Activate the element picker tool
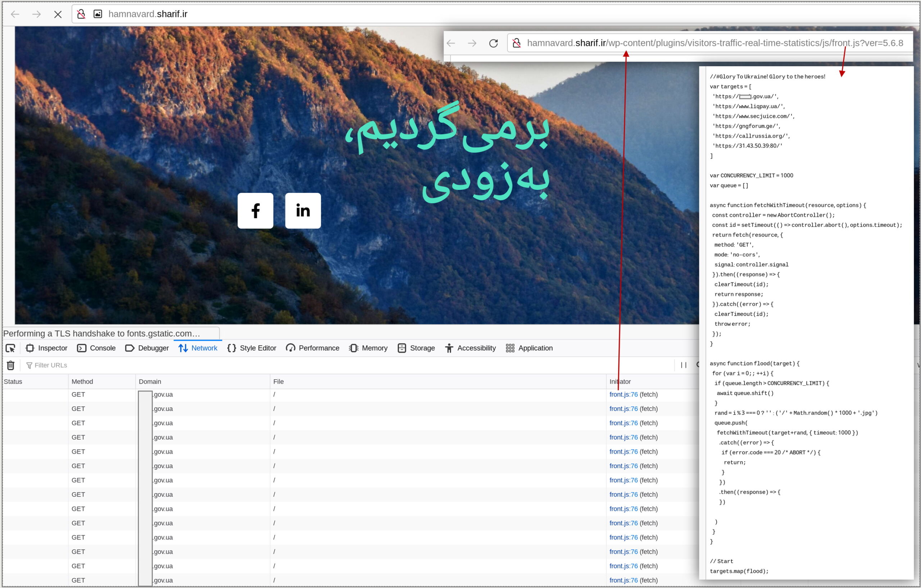Image resolution: width=921 pixels, height=588 pixels. coord(10,348)
